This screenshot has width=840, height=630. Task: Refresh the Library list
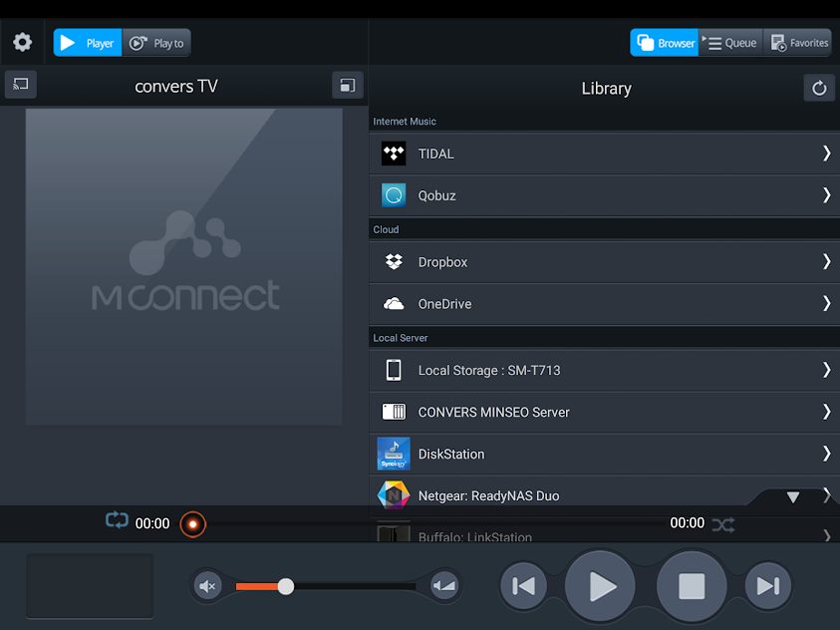click(x=818, y=88)
